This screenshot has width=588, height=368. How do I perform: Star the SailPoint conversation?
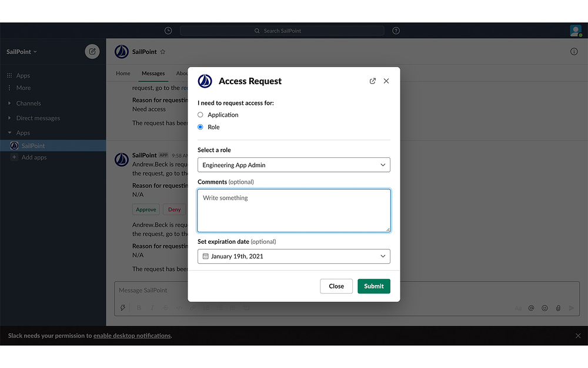coord(163,52)
